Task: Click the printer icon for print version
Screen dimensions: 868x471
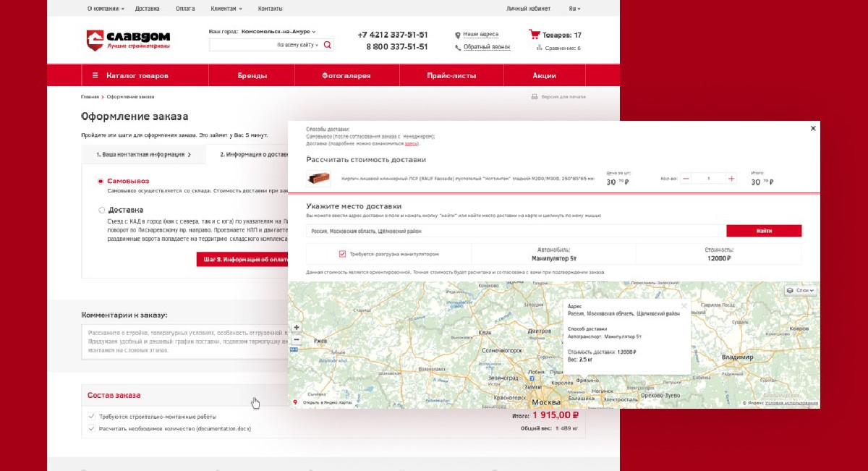Action: click(535, 96)
